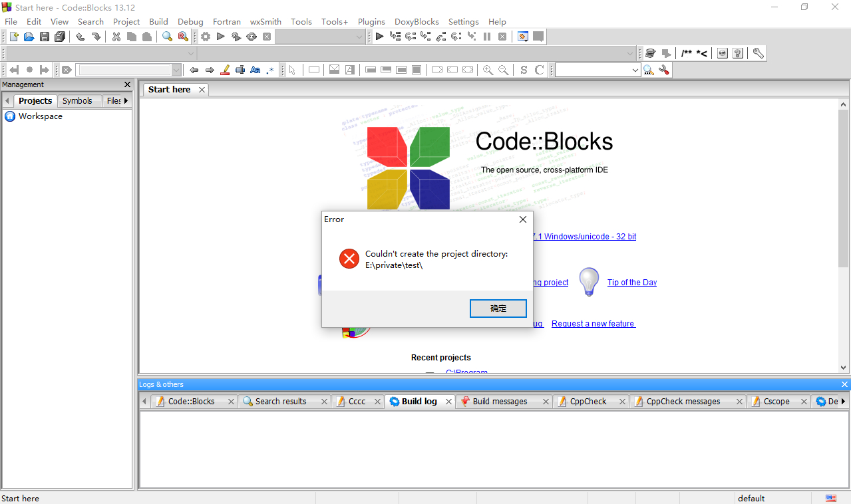
Task: Click the Replace icon in toolbar
Action: pyautogui.click(x=183, y=37)
